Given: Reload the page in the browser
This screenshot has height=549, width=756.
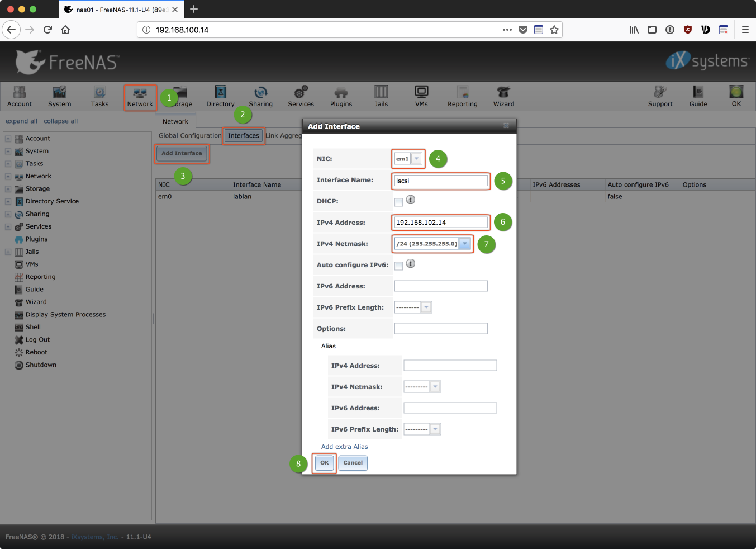Looking at the screenshot, I should [47, 30].
